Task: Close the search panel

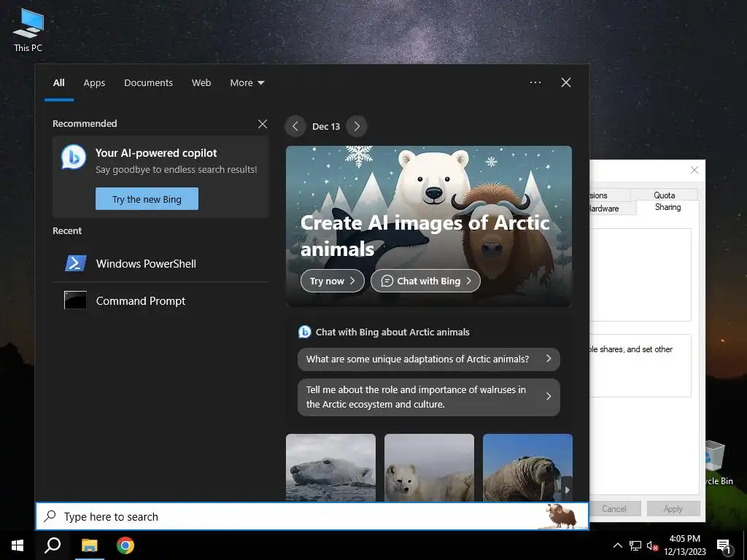Action: (x=566, y=82)
